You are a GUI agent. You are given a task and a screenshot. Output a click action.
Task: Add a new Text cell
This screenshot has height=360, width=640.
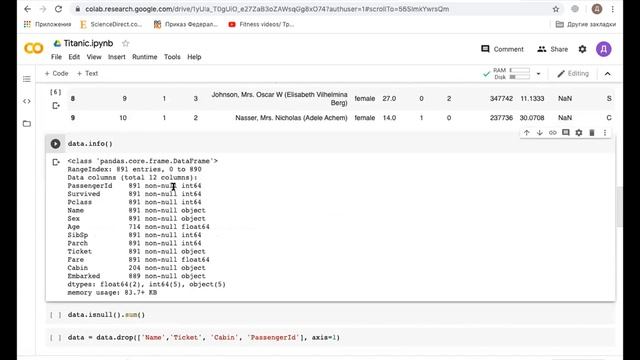coord(87,73)
